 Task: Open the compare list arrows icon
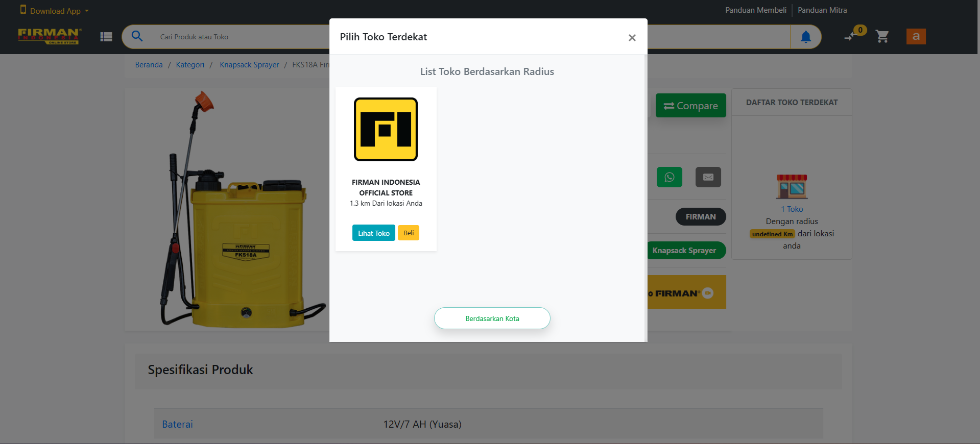point(850,36)
